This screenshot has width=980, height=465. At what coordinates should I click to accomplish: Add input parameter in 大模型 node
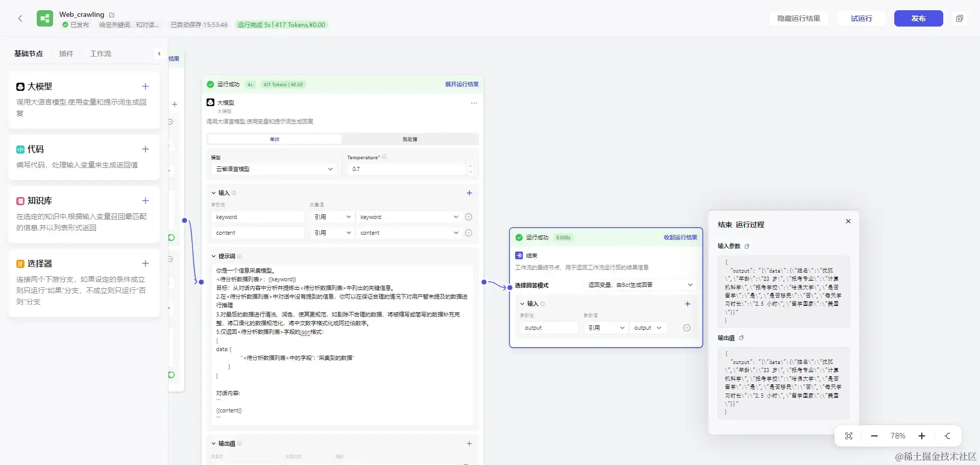tap(470, 193)
